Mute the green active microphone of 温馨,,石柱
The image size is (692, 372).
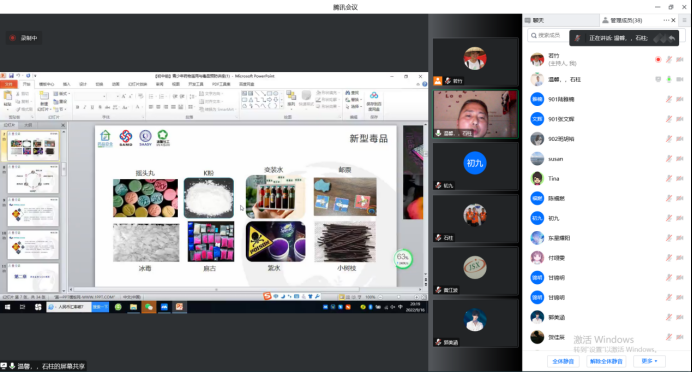point(669,79)
